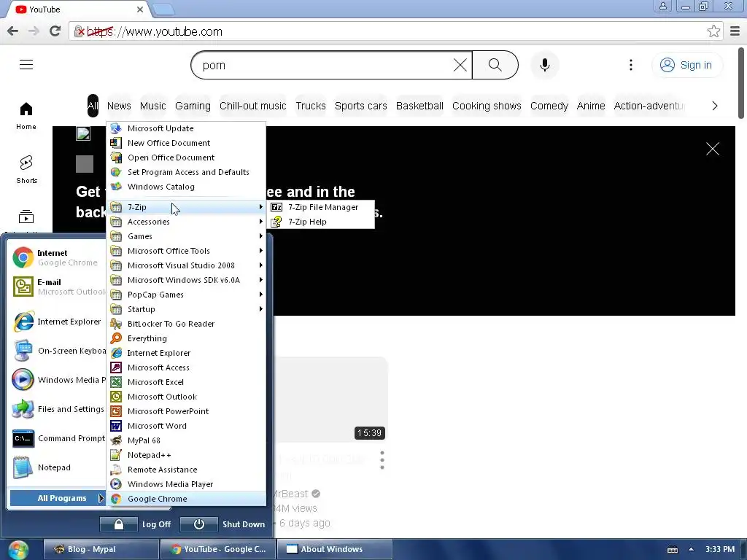The image size is (747, 560).
Task: Click the browser forward arrow
Action: click(x=34, y=31)
